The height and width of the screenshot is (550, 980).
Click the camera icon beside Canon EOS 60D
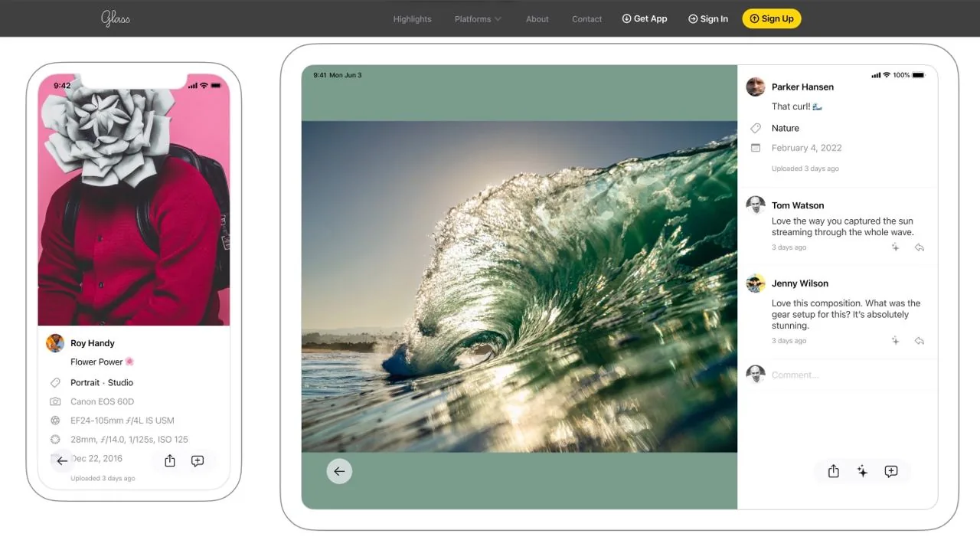(x=55, y=401)
